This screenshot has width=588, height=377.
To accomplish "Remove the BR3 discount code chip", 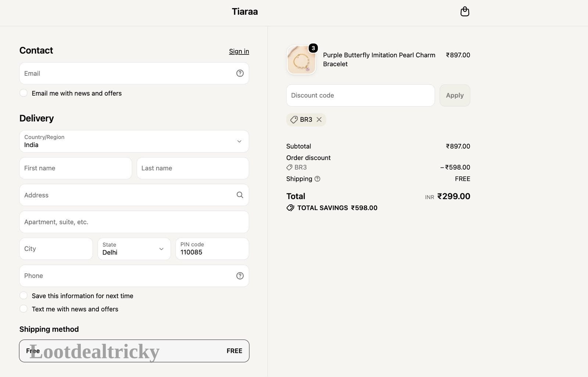I will [319, 120].
